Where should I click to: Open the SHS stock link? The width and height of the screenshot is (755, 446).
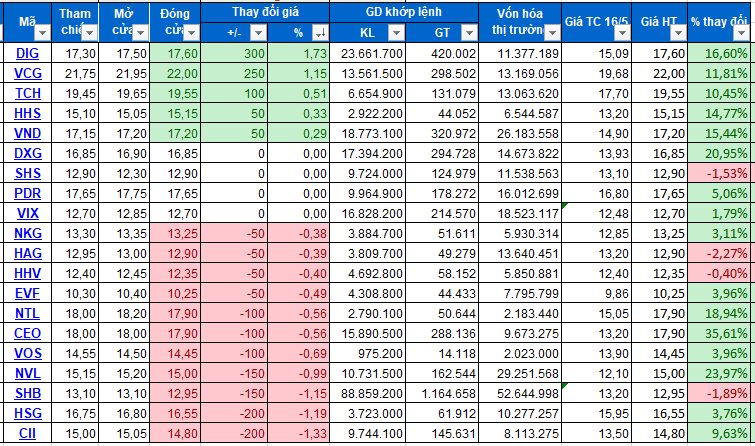click(x=27, y=173)
